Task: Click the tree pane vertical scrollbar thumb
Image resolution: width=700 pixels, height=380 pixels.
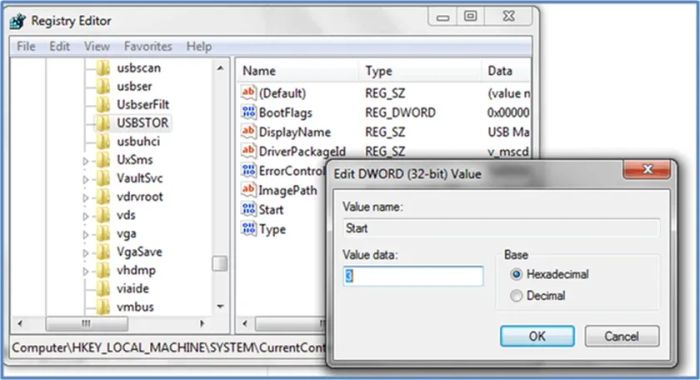Action: click(x=219, y=263)
